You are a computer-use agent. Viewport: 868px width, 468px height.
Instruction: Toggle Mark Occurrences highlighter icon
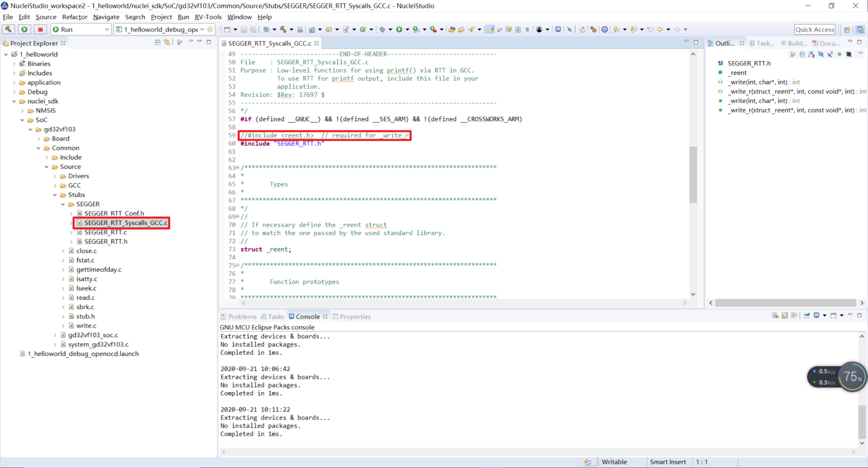click(x=490, y=29)
